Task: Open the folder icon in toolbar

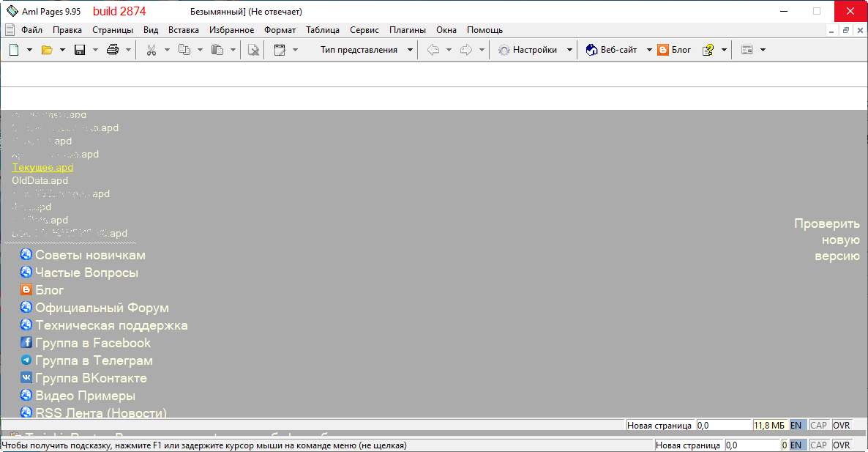Action: pyautogui.click(x=47, y=50)
